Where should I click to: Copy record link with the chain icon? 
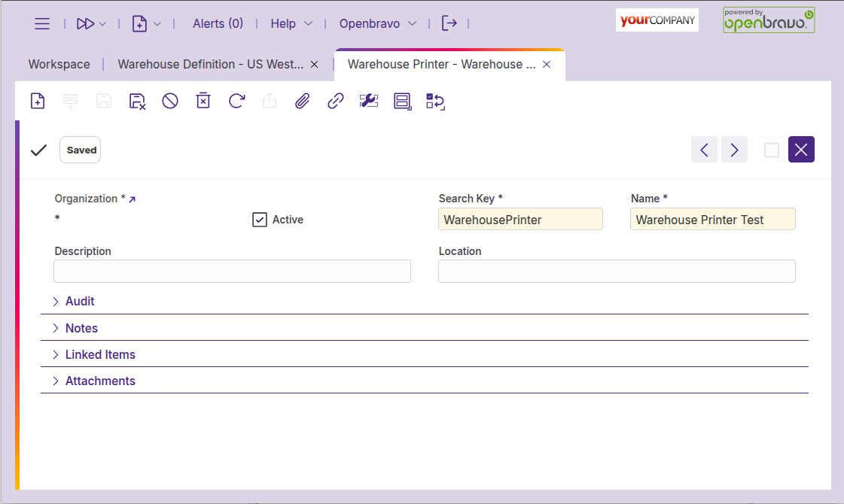coord(335,100)
